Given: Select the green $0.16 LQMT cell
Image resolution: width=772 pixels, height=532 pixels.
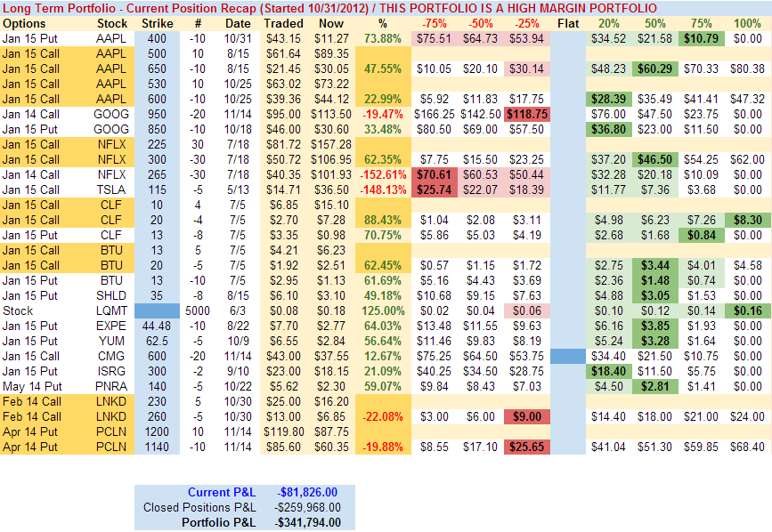Looking at the screenshot, I should click(x=746, y=310).
